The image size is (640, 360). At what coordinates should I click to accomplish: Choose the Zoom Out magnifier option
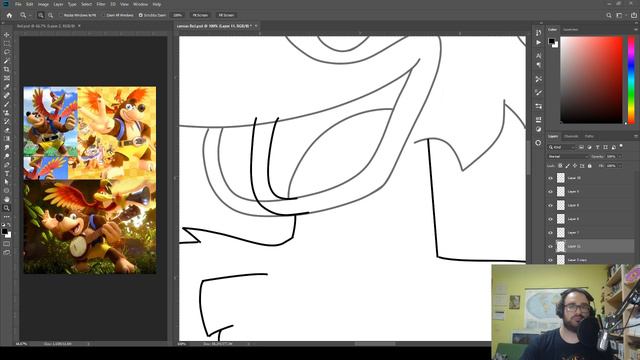tap(50, 15)
